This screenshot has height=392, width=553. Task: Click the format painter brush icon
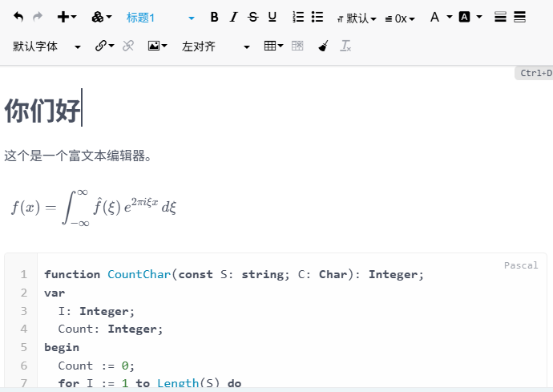[x=323, y=46]
